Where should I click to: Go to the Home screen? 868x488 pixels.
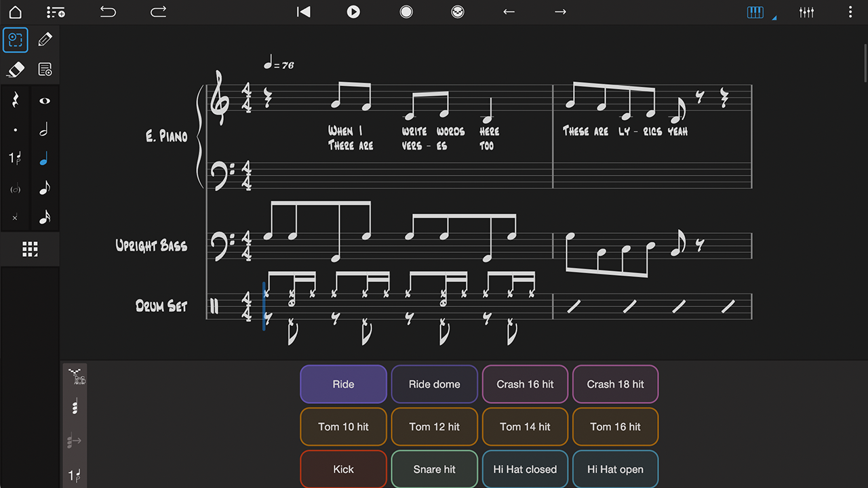pyautogui.click(x=15, y=12)
